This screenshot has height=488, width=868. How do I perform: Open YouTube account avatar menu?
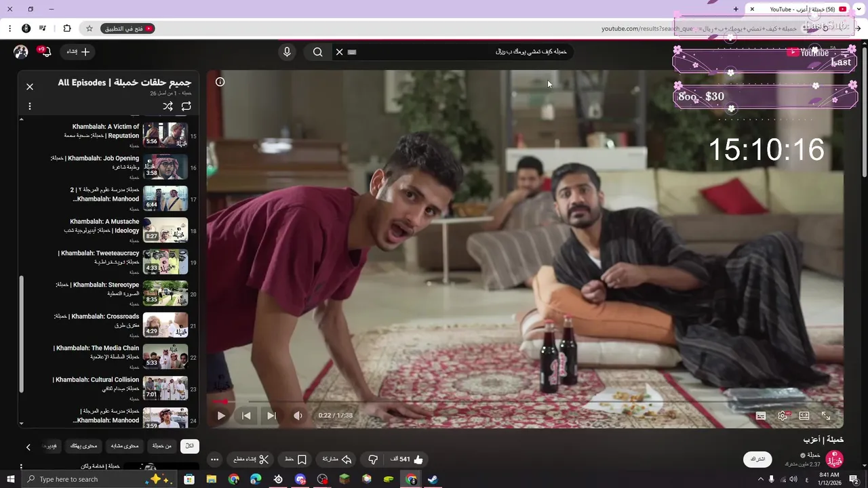point(21,52)
